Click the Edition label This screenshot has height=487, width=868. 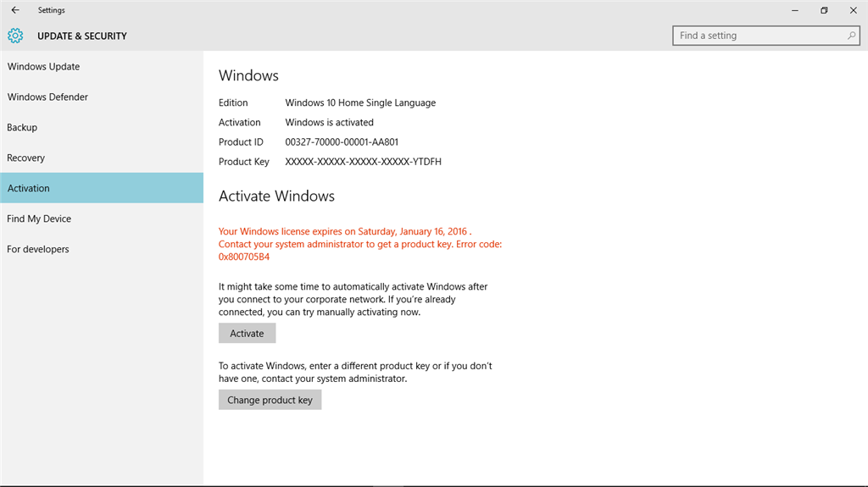click(233, 103)
